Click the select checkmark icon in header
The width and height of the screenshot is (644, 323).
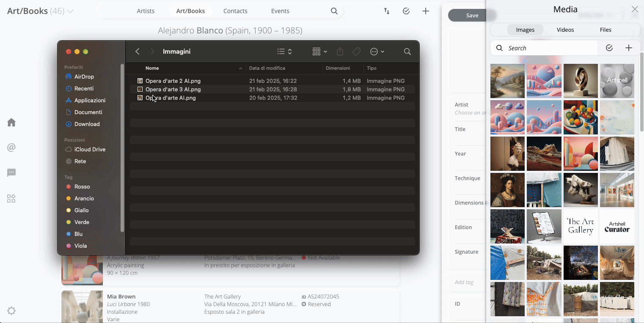[406, 11]
